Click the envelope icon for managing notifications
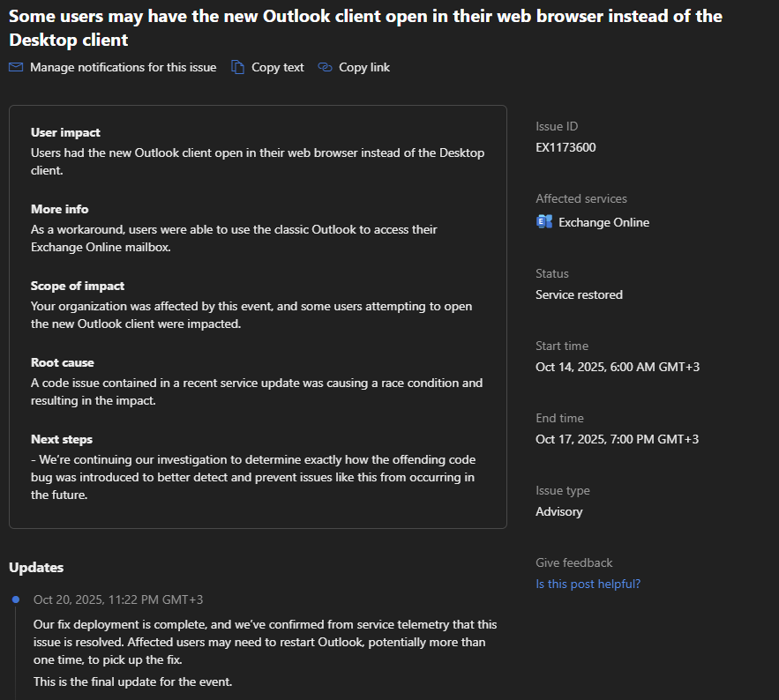 (x=16, y=67)
